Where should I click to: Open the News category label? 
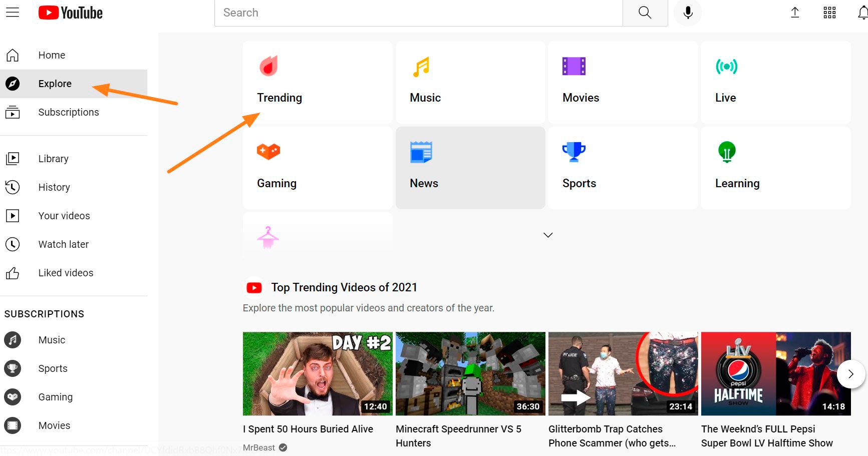424,183
